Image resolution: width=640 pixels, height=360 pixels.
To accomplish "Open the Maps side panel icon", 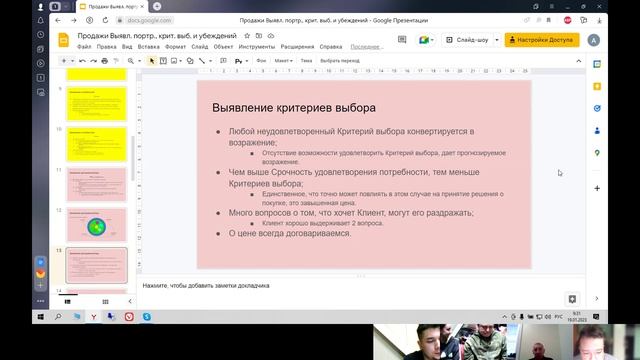I will click(597, 153).
